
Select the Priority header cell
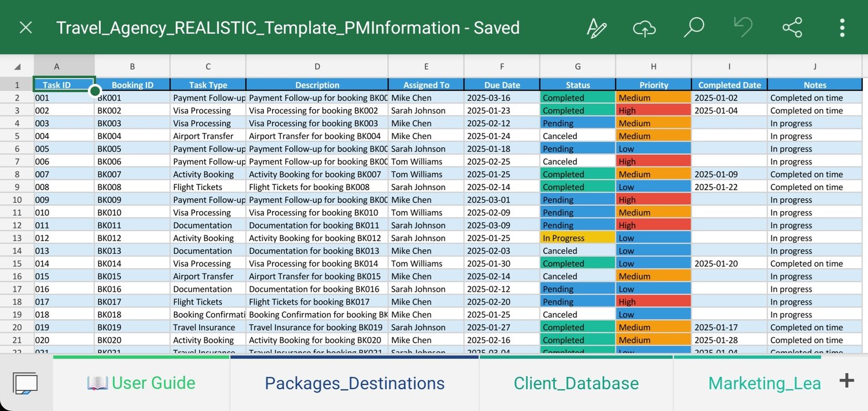coord(654,84)
